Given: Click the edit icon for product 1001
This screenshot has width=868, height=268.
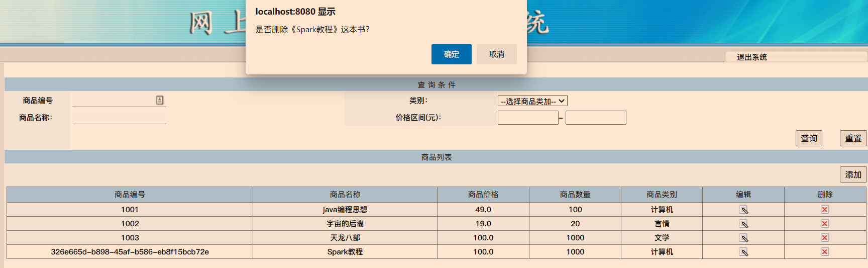Looking at the screenshot, I should coord(743,210).
